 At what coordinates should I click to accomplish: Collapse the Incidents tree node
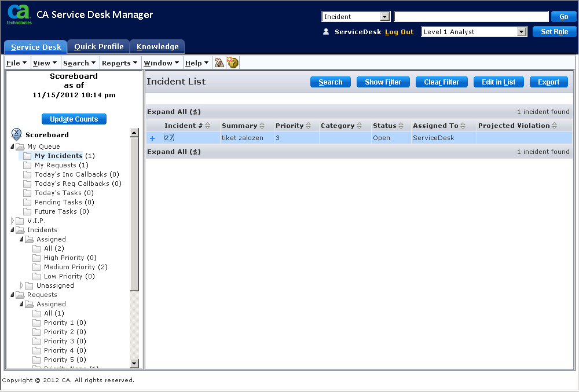[12, 230]
